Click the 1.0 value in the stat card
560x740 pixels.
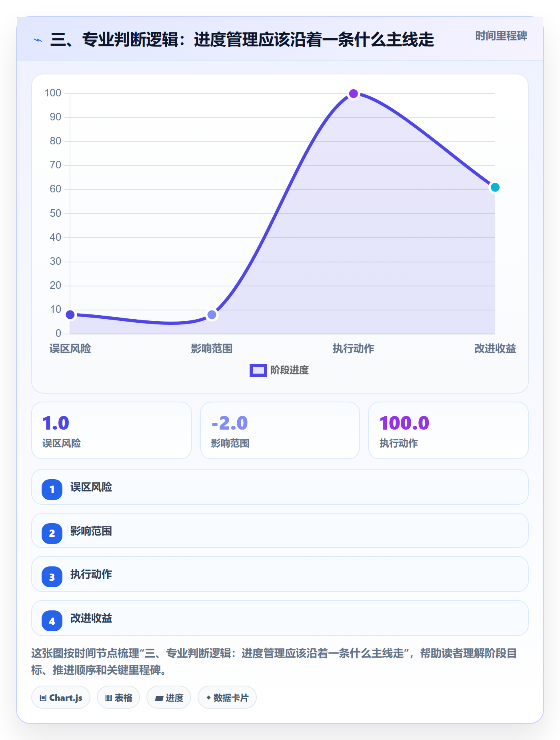(x=56, y=423)
